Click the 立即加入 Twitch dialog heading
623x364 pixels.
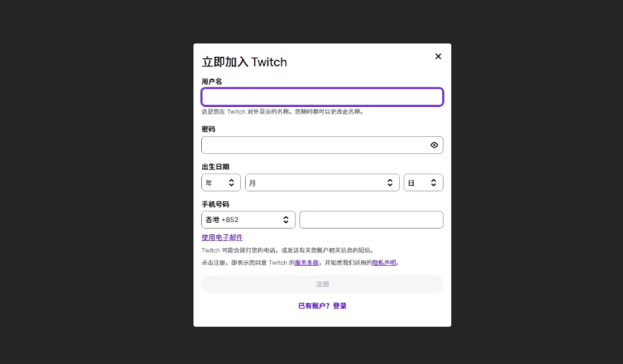click(x=244, y=62)
